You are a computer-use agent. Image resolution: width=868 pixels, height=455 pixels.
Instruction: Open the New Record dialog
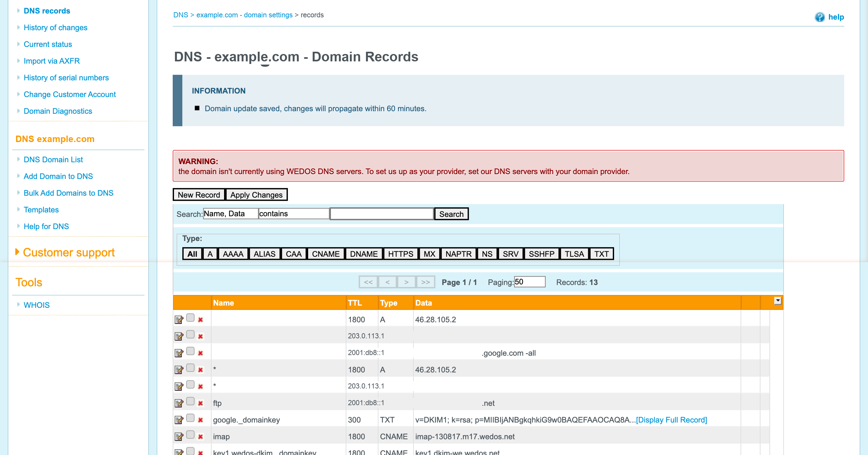pyautogui.click(x=198, y=195)
